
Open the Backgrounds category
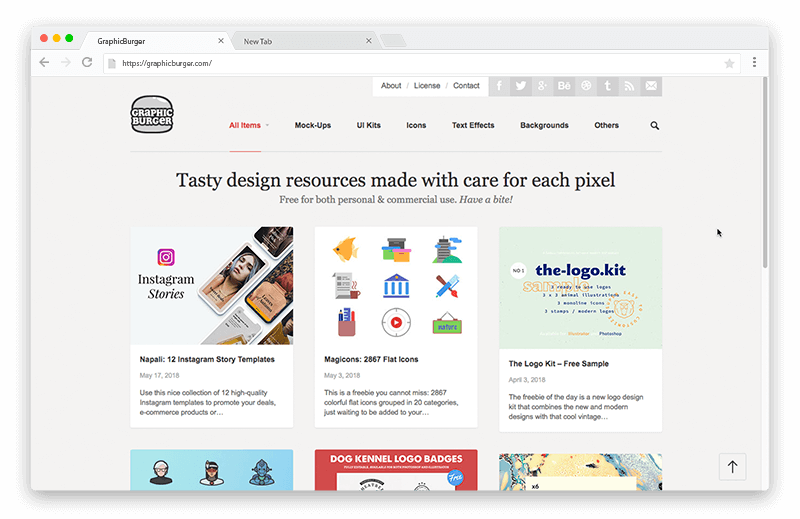544,126
